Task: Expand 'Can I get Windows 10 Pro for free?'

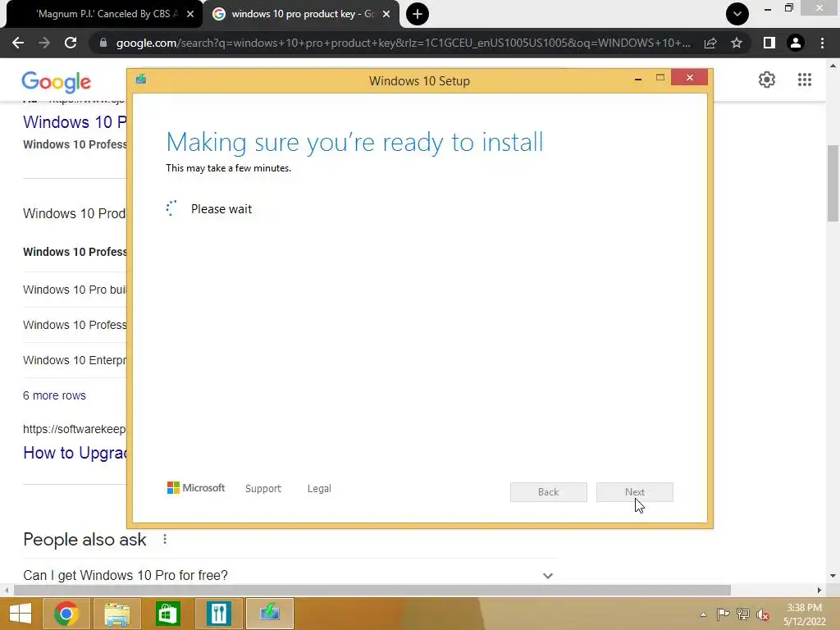Action: (290, 575)
